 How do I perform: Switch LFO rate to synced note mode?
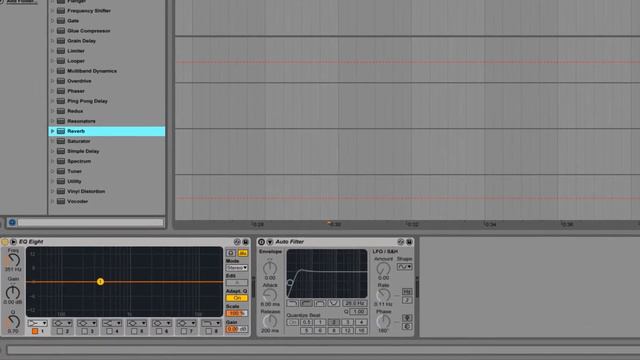click(x=407, y=300)
